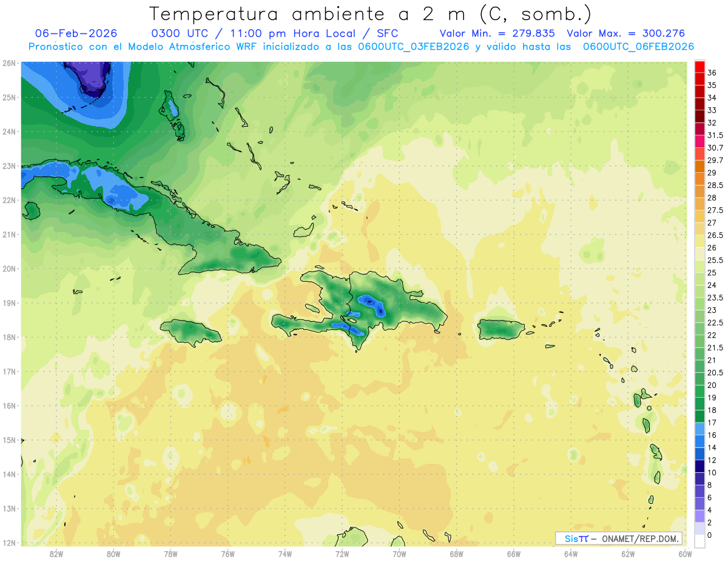Image resolution: width=728 pixels, height=562 pixels.
Task: Select the longitude label "70W"
Action: click(x=399, y=554)
